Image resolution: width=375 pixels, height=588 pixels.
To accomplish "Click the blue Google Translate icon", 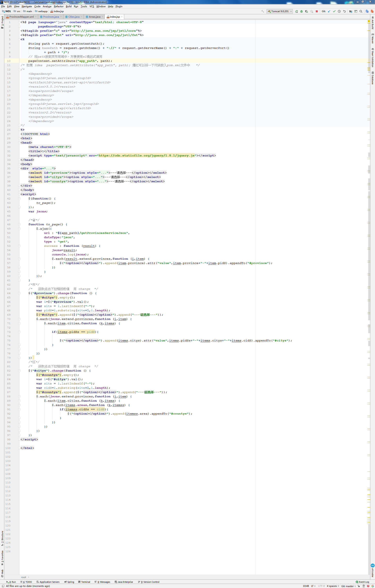I will 367,11.
